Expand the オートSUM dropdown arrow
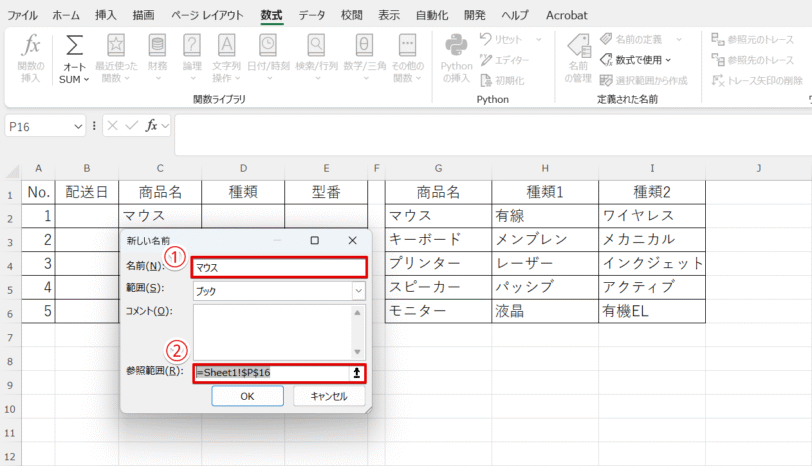This screenshot has width=812, height=466. click(x=86, y=79)
